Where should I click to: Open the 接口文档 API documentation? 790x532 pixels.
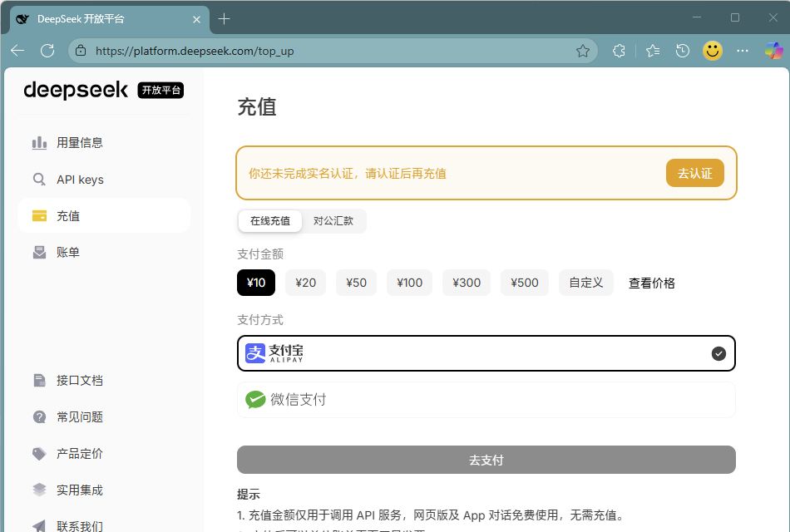click(81, 380)
